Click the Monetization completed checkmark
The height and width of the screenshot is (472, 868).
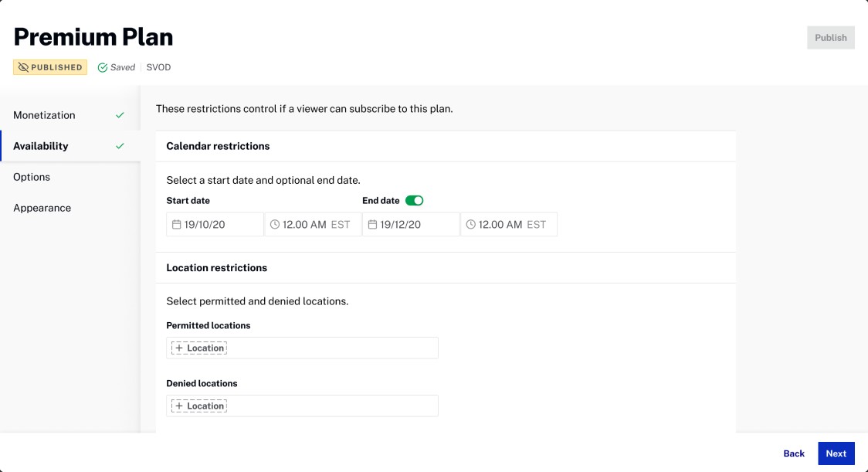pos(120,115)
